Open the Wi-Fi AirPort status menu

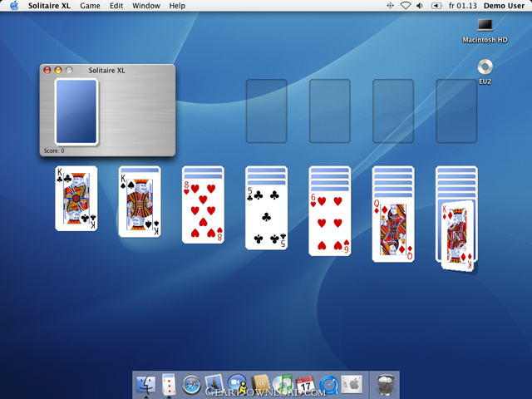406,6
